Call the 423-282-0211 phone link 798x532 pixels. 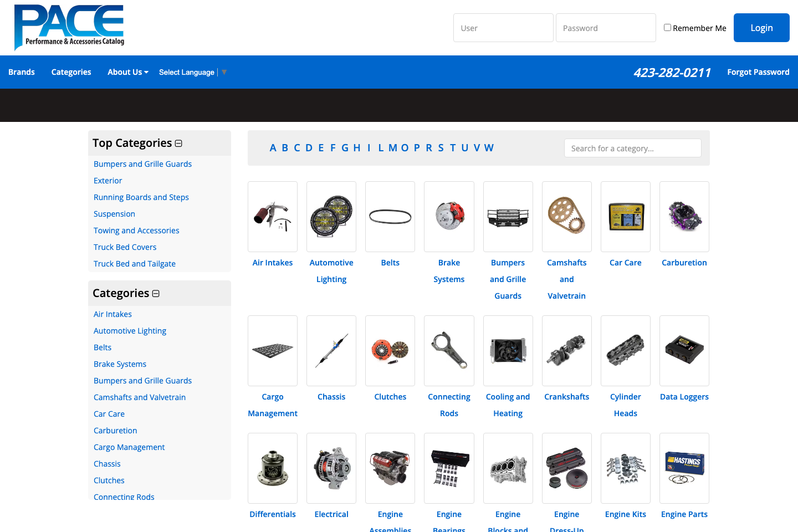[x=672, y=73]
